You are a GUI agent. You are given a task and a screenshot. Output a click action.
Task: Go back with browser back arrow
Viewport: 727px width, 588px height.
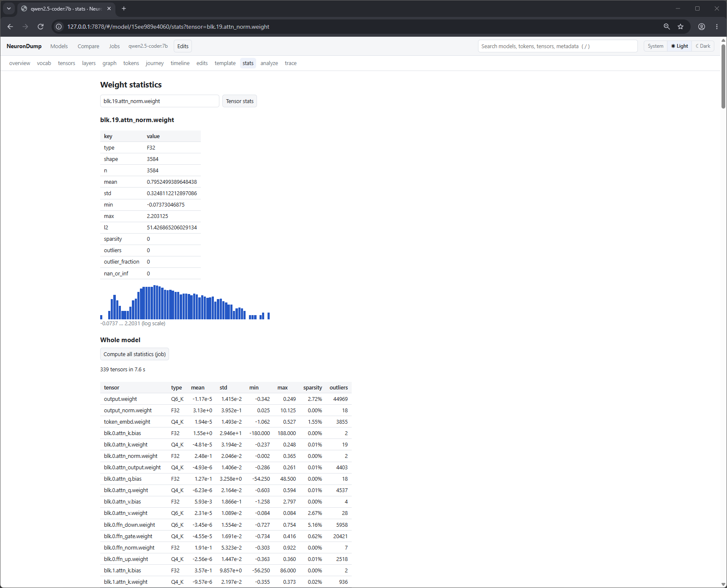point(10,27)
